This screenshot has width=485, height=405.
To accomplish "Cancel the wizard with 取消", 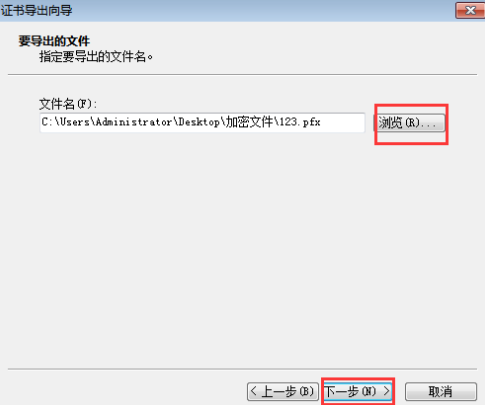I will coord(441,391).
